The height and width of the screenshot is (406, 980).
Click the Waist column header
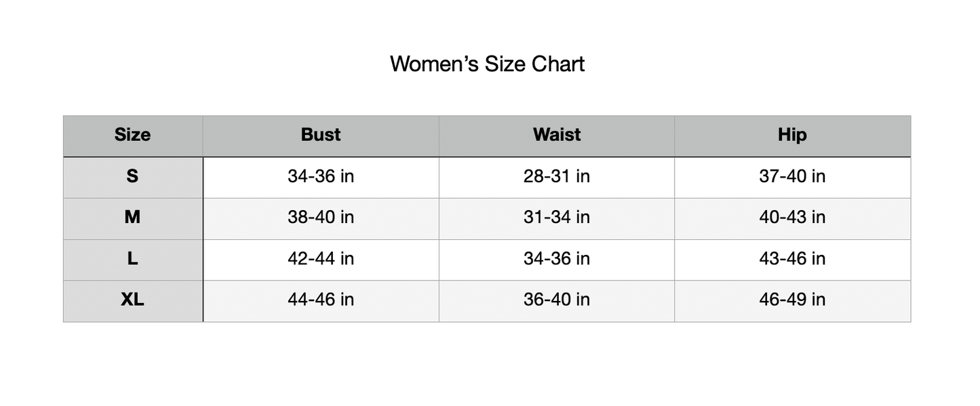(x=557, y=135)
